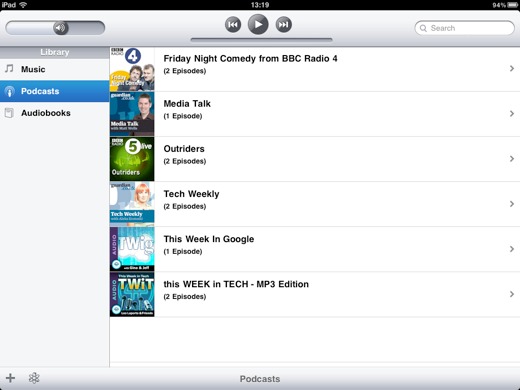
Task: Skip to previous track
Action: click(233, 25)
